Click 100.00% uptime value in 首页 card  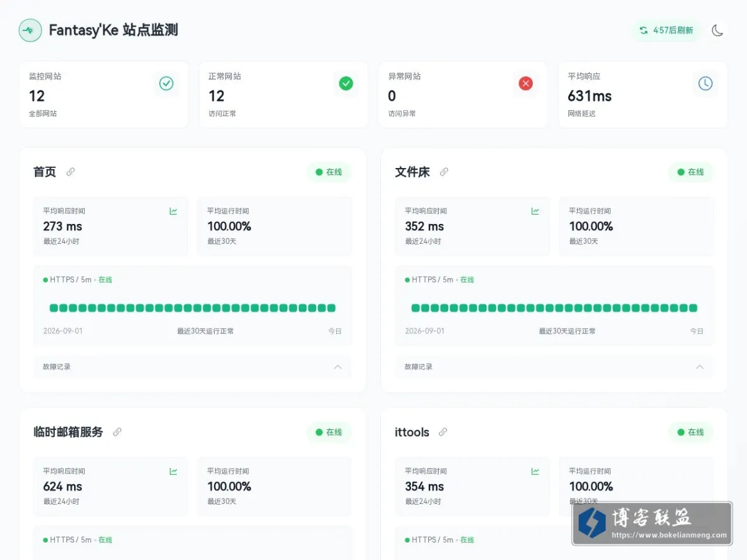[x=229, y=226]
